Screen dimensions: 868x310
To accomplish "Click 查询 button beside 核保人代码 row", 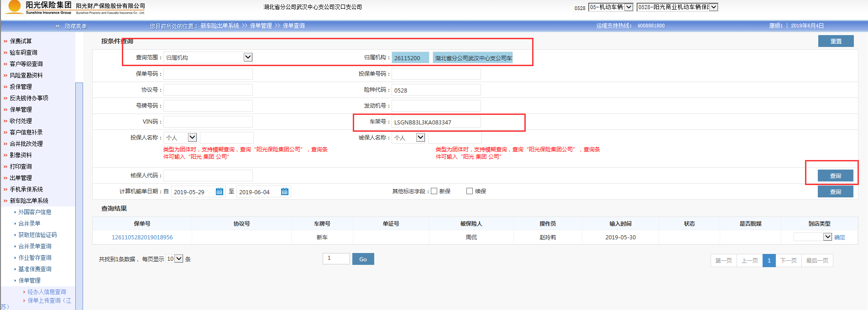I will pyautogui.click(x=836, y=176).
